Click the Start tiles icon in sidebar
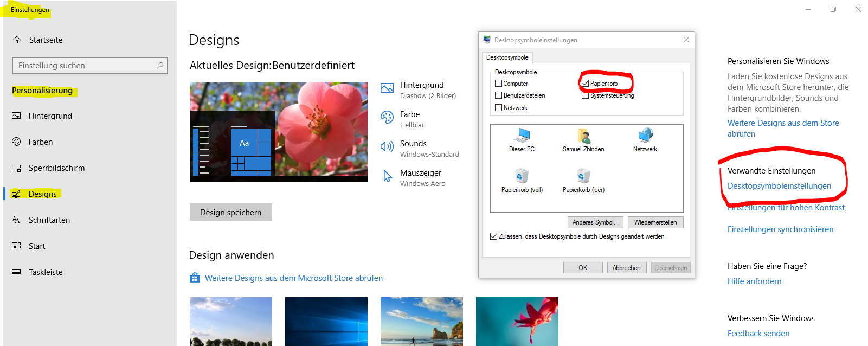868x346 pixels. [x=17, y=246]
